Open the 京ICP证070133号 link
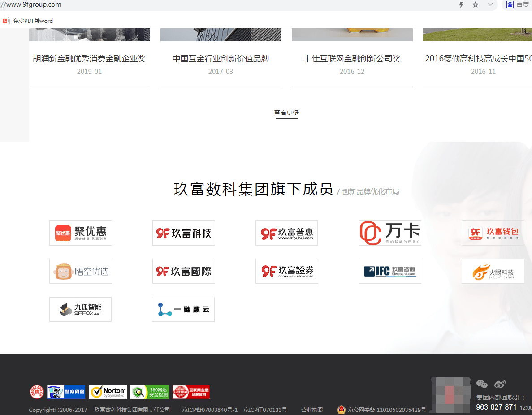The width and height of the screenshot is (532, 415). coord(265,410)
